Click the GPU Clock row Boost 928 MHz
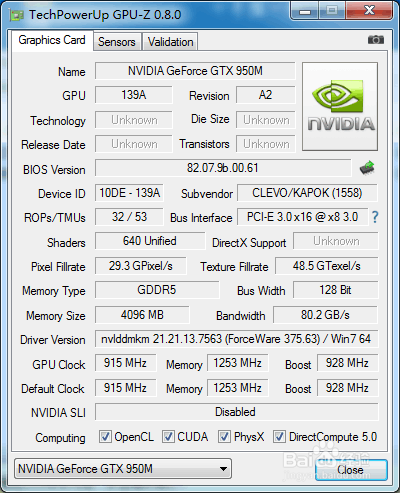Viewport: 400px width, 493px height. (348, 363)
